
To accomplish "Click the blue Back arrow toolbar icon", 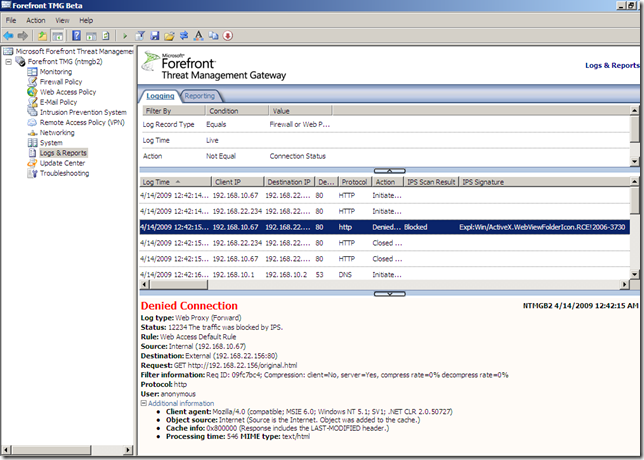I will point(8,36).
